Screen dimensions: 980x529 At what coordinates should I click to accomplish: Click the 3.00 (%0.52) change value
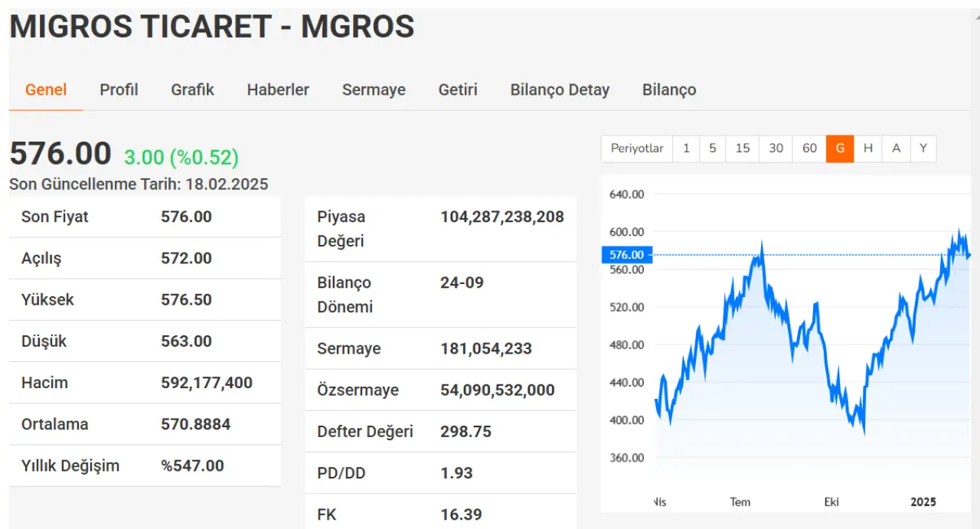click(181, 157)
